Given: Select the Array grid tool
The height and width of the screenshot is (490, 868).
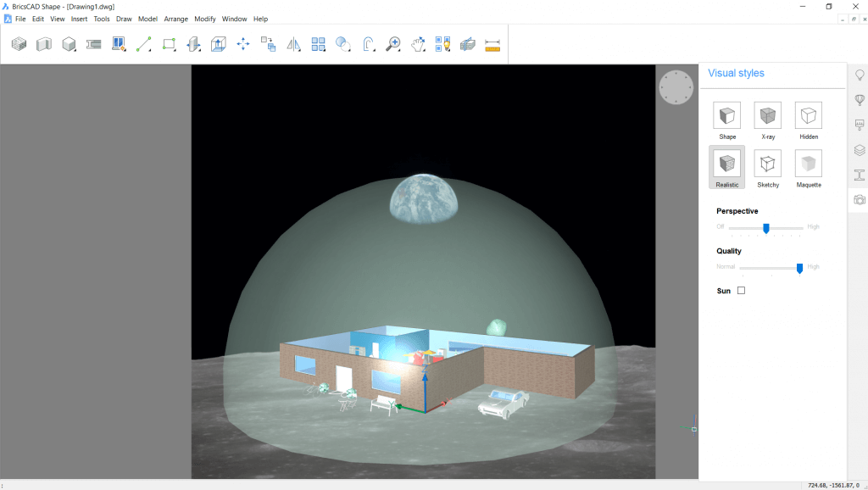Looking at the screenshot, I should pyautogui.click(x=319, y=44).
